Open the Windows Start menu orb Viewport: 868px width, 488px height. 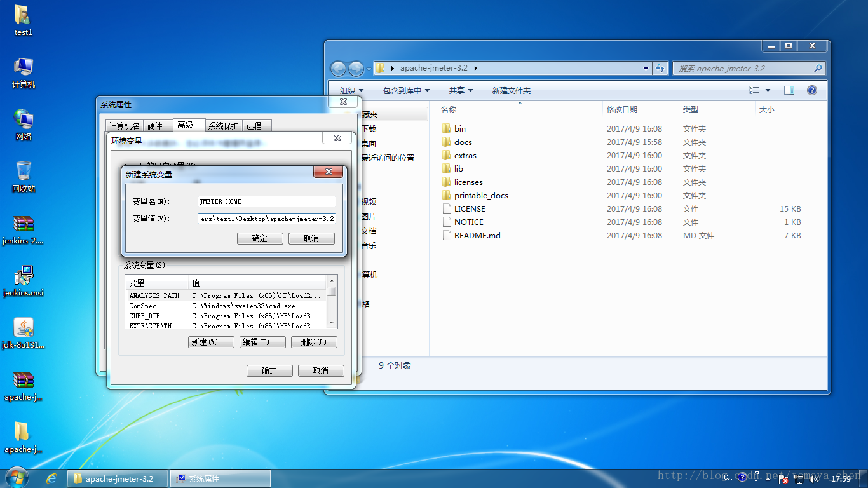[16, 478]
